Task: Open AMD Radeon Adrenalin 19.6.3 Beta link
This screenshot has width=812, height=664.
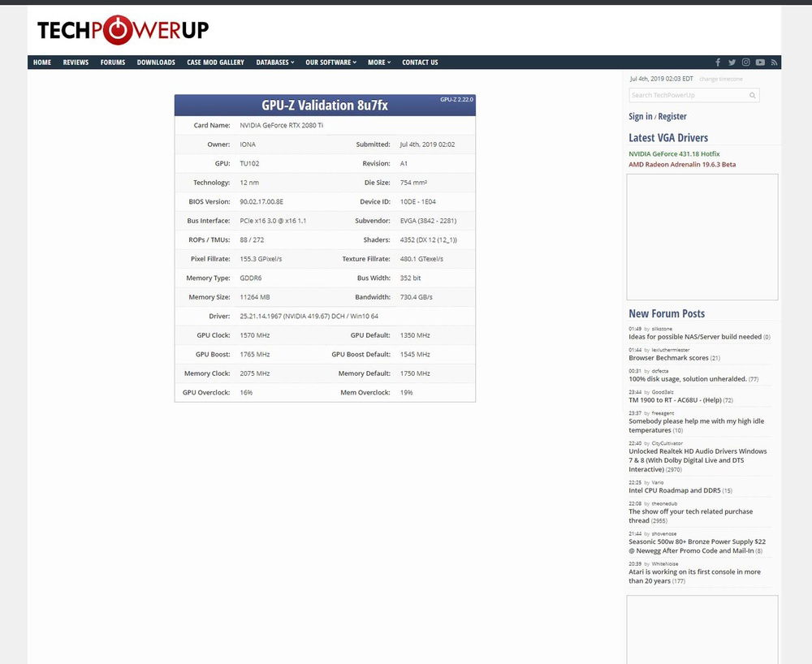Action: click(682, 165)
